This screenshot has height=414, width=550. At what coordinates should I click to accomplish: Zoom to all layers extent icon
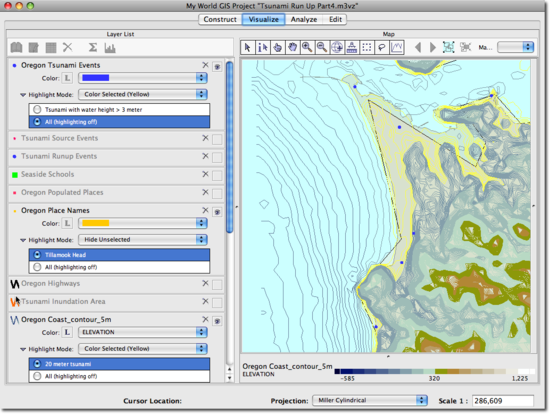449,47
